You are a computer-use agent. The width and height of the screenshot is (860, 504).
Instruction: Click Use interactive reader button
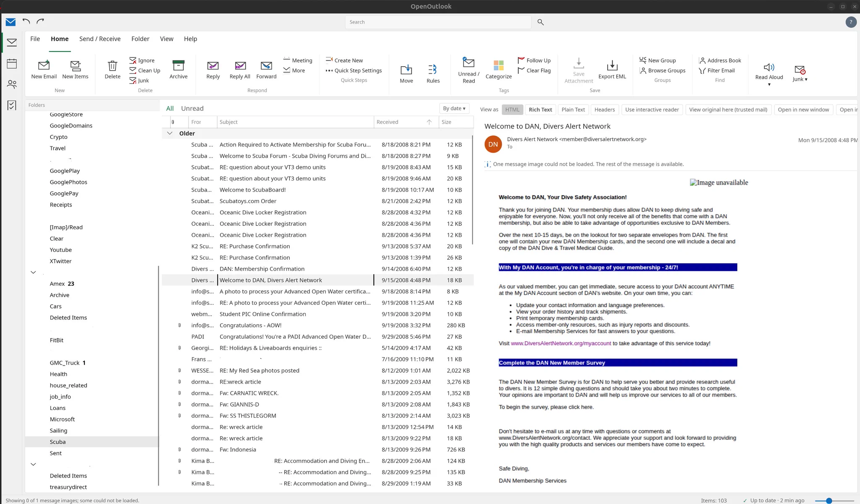652,110
